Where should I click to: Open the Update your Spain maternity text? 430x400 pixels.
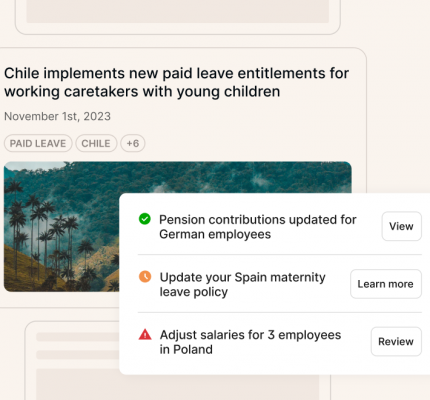pyautogui.click(x=242, y=284)
